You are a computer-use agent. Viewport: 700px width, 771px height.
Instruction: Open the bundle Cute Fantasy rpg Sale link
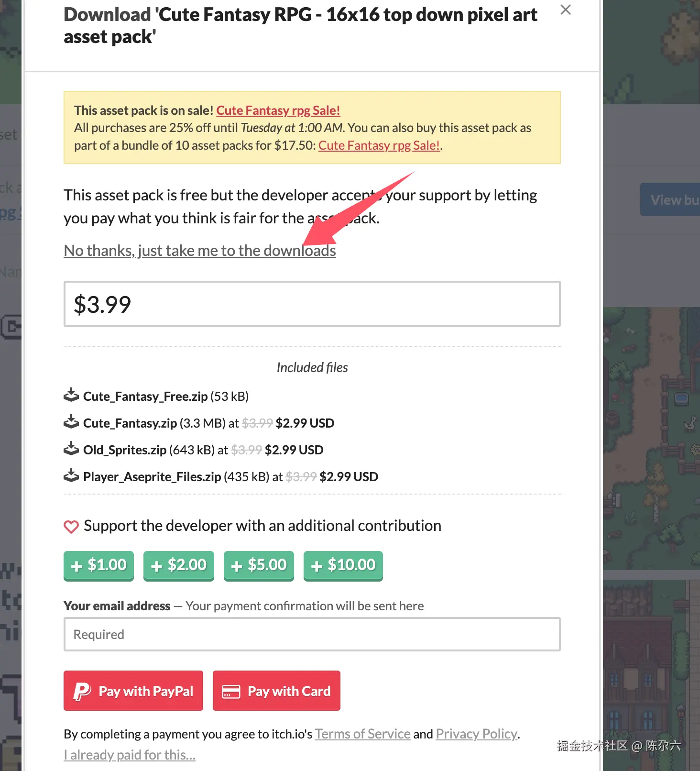coord(379,145)
